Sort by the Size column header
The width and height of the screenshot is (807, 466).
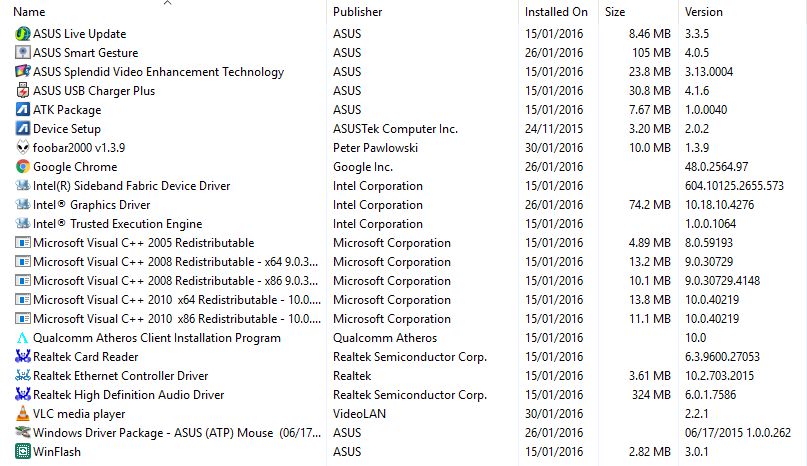click(615, 12)
